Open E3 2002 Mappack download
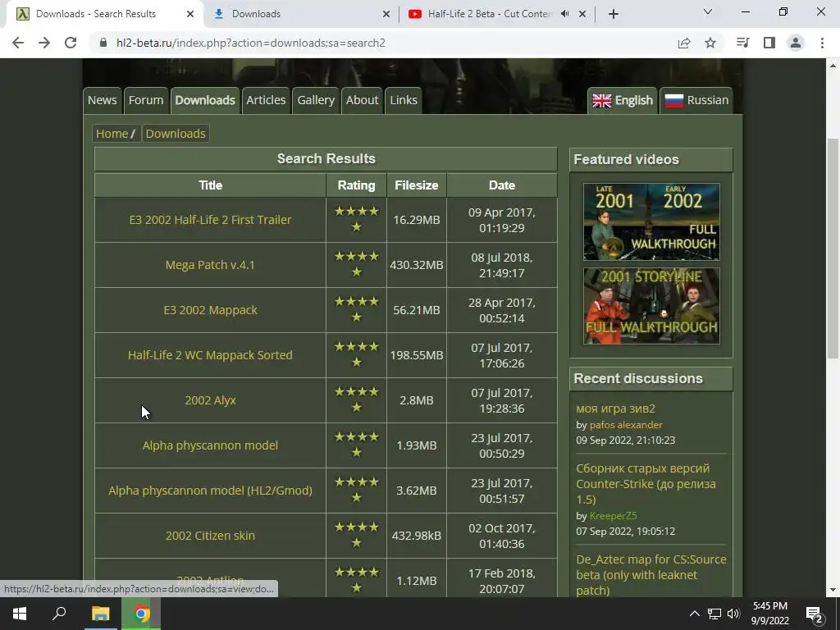This screenshot has height=630, width=840. point(210,309)
